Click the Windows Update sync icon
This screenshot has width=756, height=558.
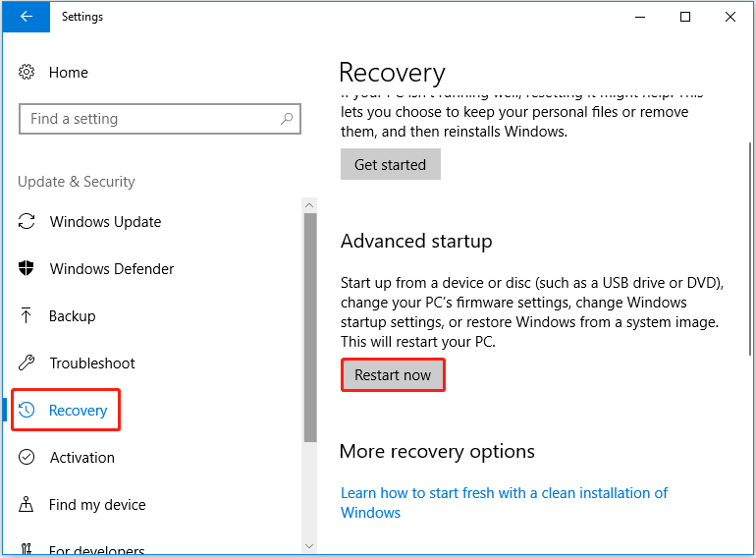pyautogui.click(x=27, y=221)
